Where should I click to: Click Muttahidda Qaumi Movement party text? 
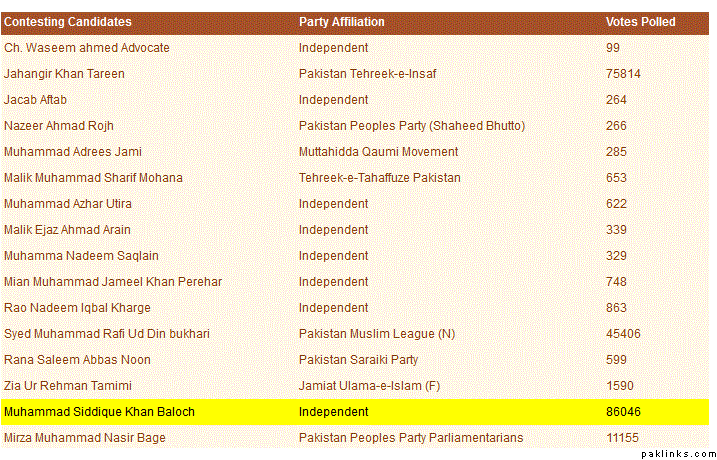click(x=378, y=152)
